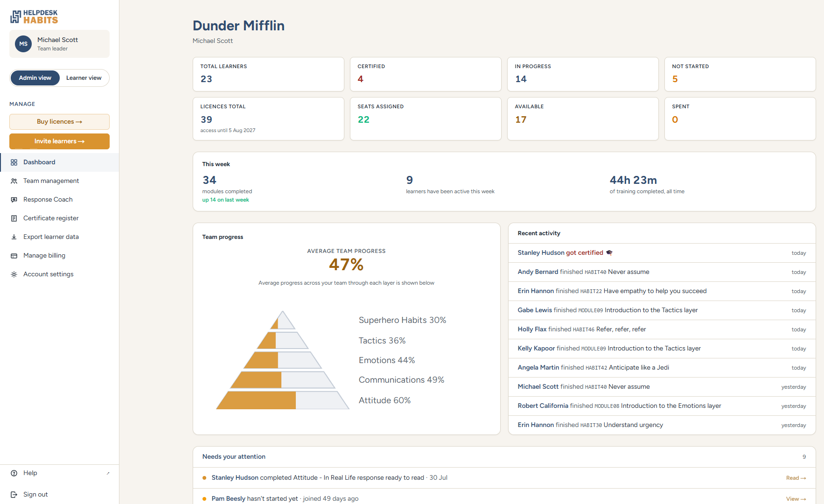
Task: Click the Communications pyramid layer bar
Action: click(283, 380)
